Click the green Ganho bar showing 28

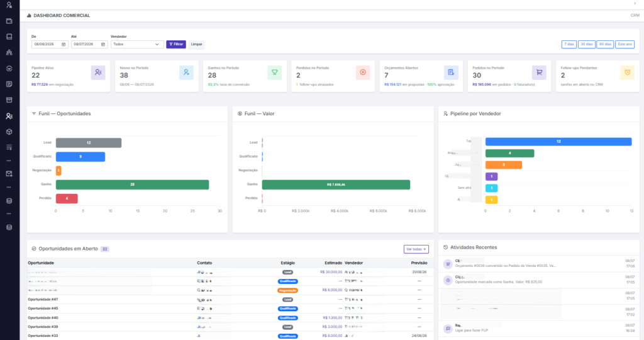coord(132,184)
